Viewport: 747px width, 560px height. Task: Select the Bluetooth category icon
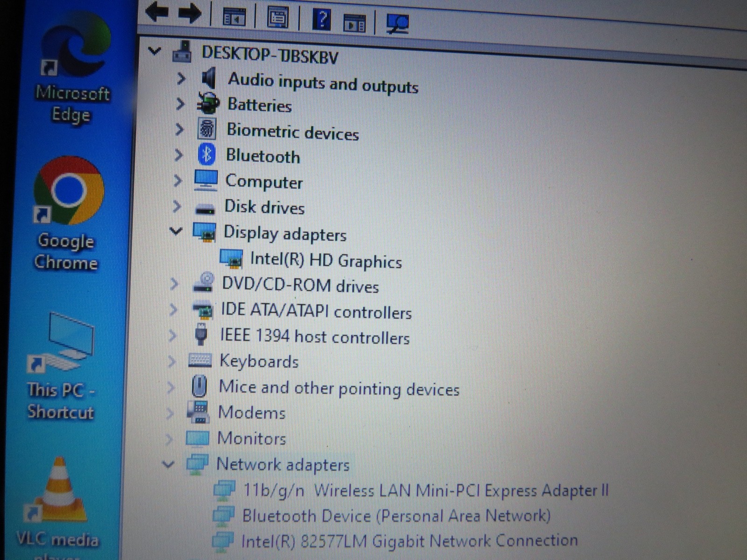tap(206, 154)
